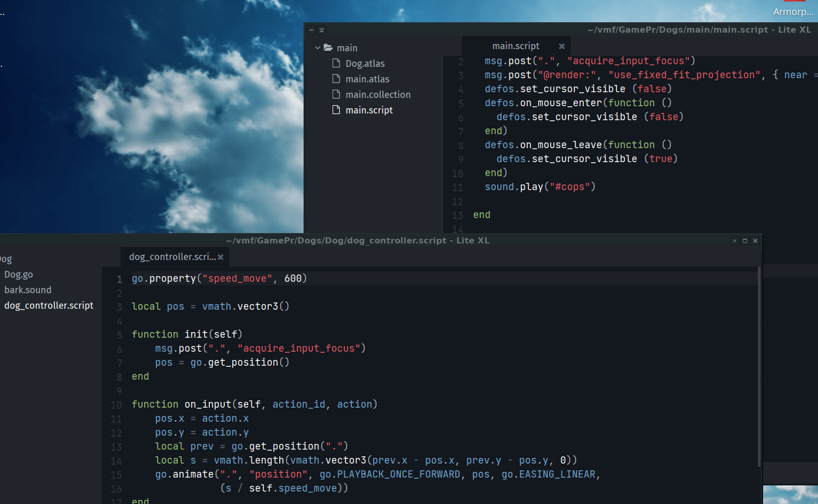
Task: Click the '(s / self.speed_move))' line
Action: click(284, 488)
